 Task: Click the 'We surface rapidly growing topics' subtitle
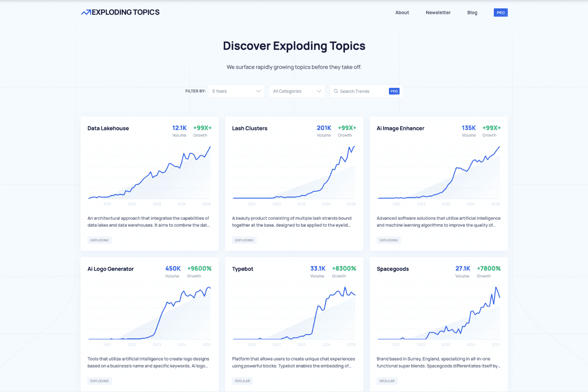coord(294,67)
